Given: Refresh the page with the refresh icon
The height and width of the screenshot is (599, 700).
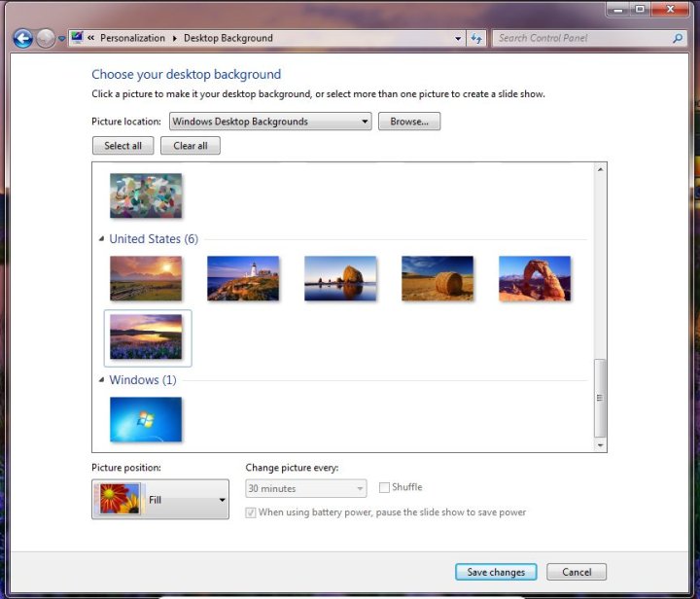Looking at the screenshot, I should click(x=475, y=39).
